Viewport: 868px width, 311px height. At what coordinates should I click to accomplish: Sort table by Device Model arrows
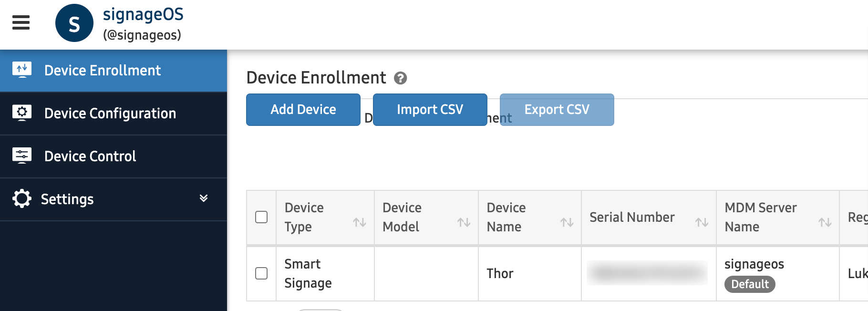coord(464,222)
